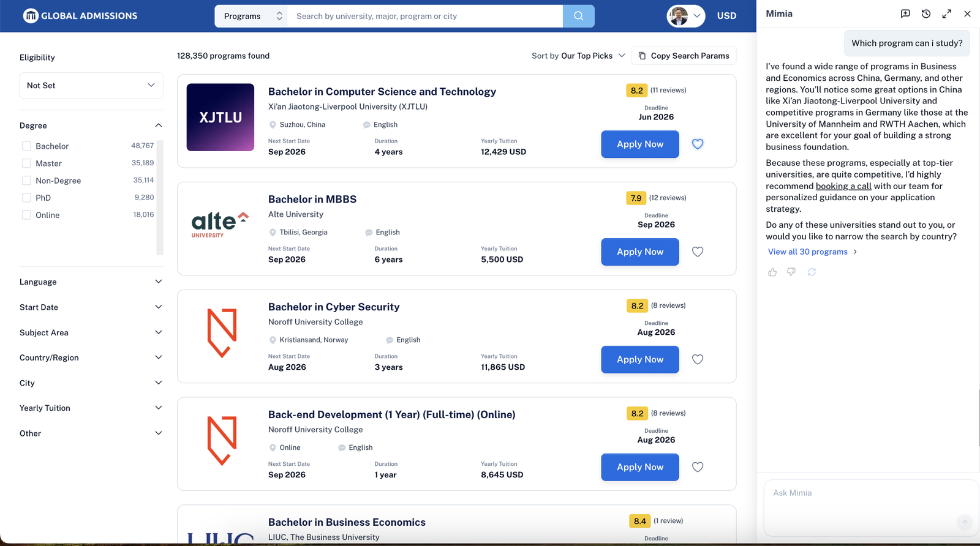Open the Eligibility Not Set dropdown
980x546 pixels.
pyautogui.click(x=91, y=86)
